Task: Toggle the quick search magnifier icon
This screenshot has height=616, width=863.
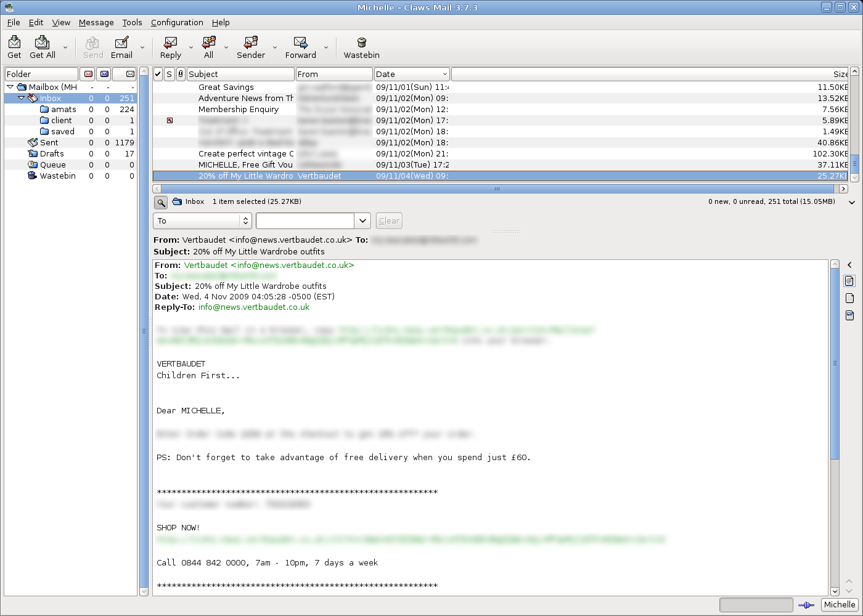Action: [160, 202]
